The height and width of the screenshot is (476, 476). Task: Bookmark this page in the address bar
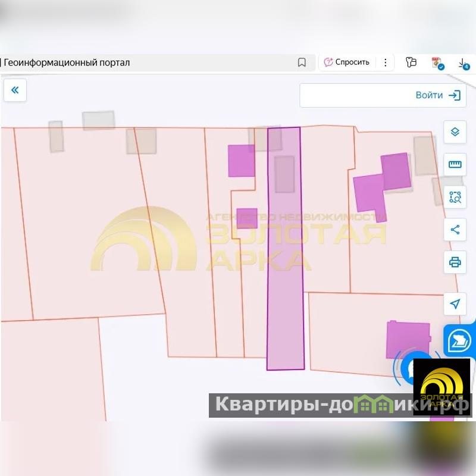tap(302, 62)
